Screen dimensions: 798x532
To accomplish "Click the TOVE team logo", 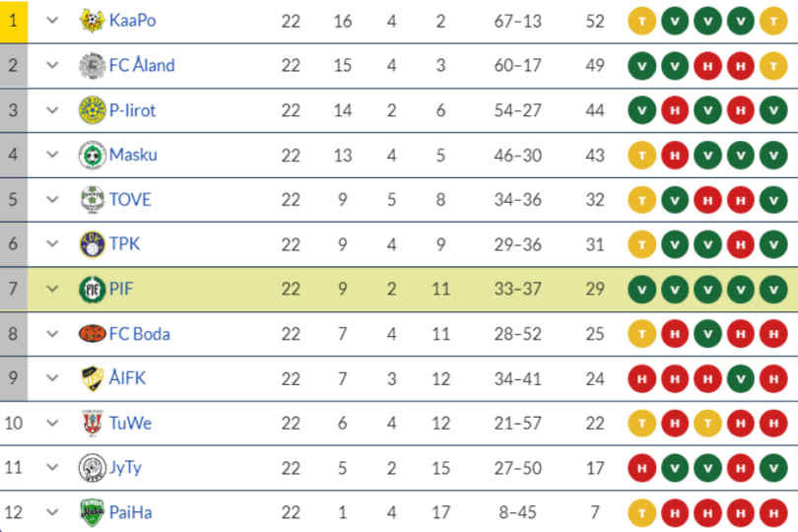I will click(92, 199).
